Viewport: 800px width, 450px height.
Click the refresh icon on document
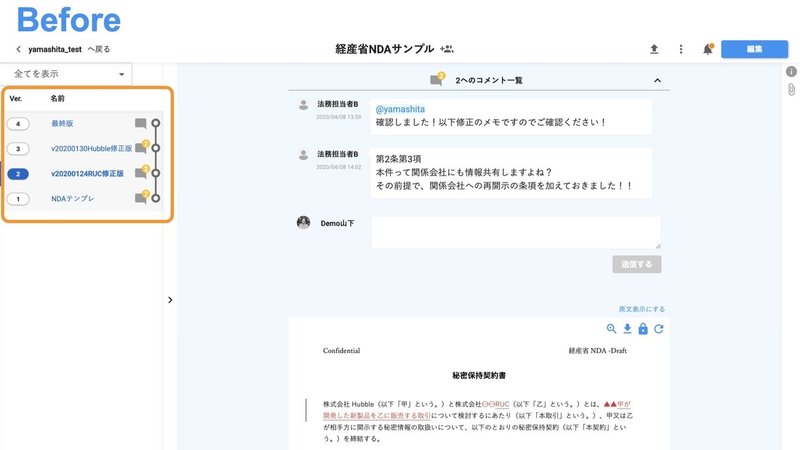[x=659, y=329]
